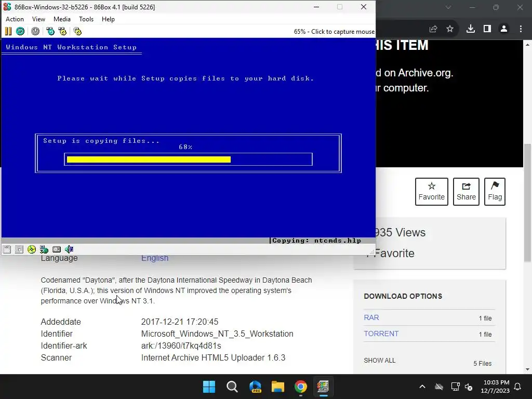Click 'Windows NT Workstation Setup' title text
Image resolution: width=532 pixels, height=399 pixels.
tap(71, 47)
